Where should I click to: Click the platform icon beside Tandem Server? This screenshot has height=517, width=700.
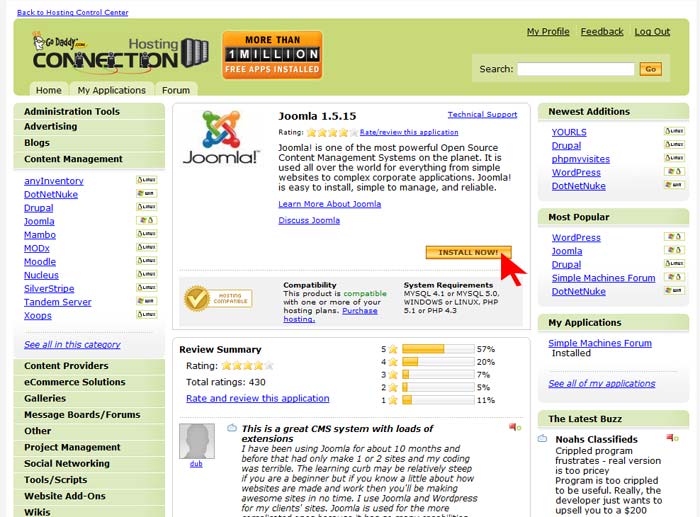click(x=146, y=301)
